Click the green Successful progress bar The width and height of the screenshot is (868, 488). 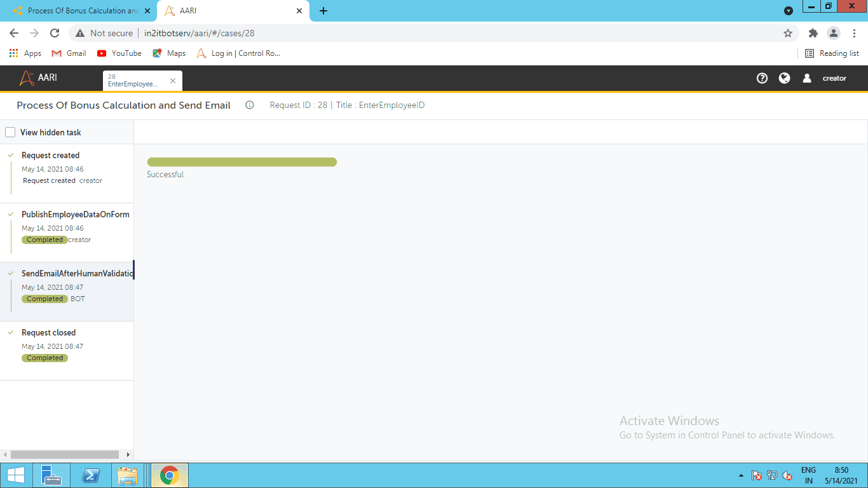coord(241,162)
